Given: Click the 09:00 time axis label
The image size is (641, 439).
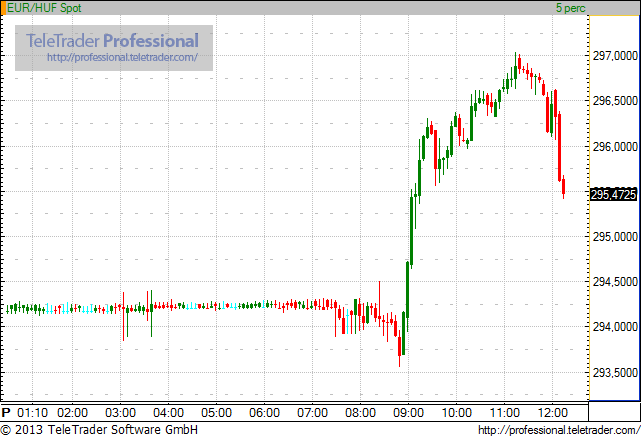Looking at the screenshot, I should 408,413.
